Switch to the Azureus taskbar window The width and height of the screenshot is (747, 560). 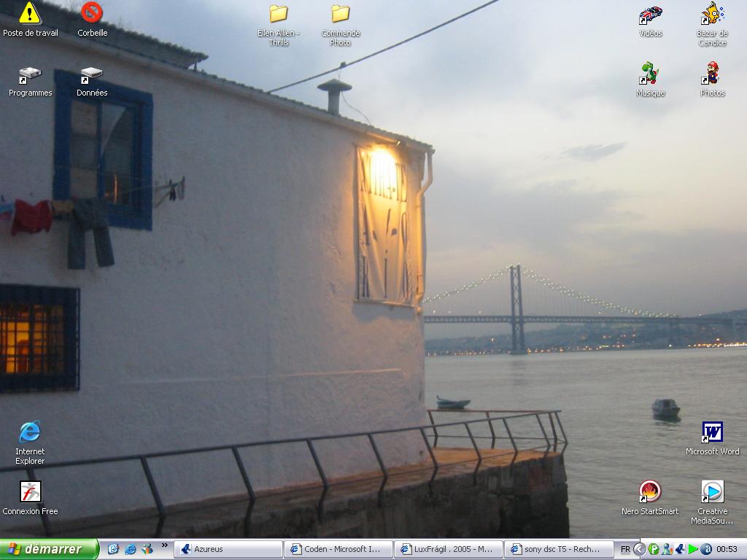click(228, 549)
